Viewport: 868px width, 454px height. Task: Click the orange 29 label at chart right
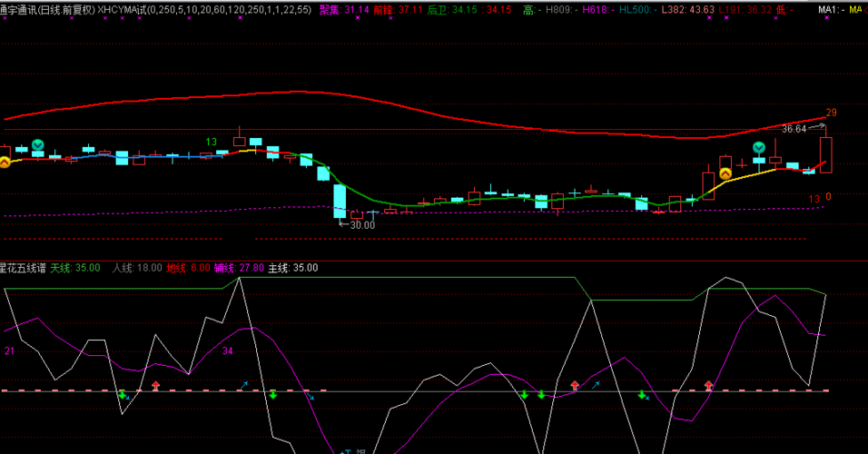pos(831,113)
